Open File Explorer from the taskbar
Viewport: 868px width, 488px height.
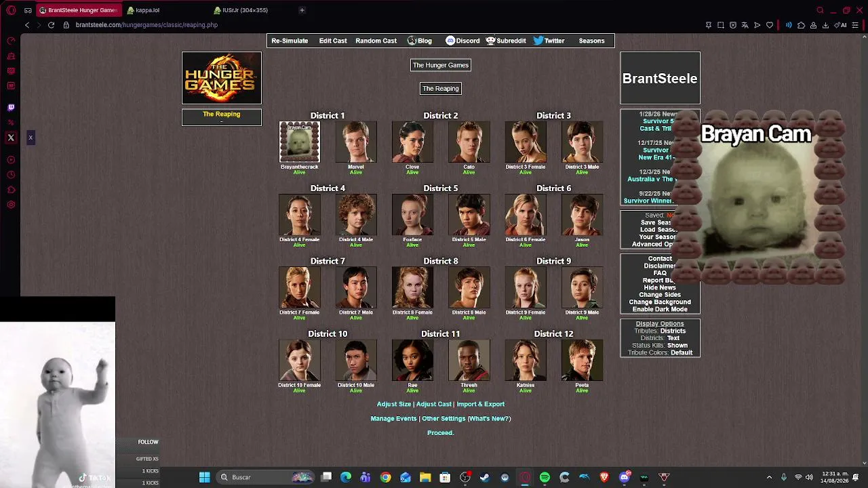(425, 477)
